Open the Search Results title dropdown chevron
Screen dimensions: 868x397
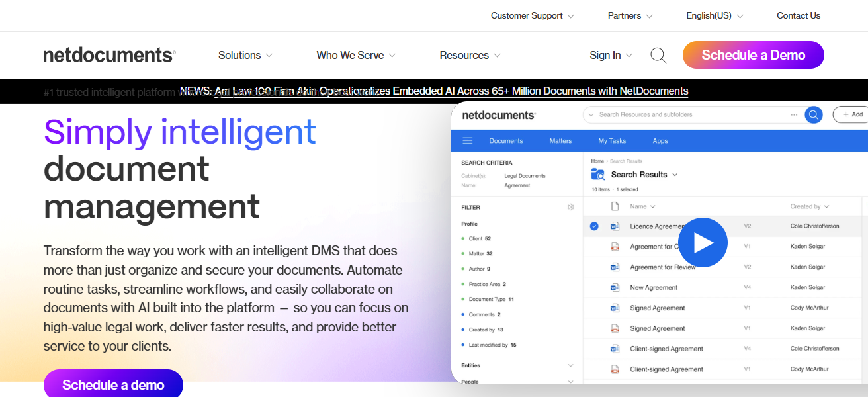[675, 175]
